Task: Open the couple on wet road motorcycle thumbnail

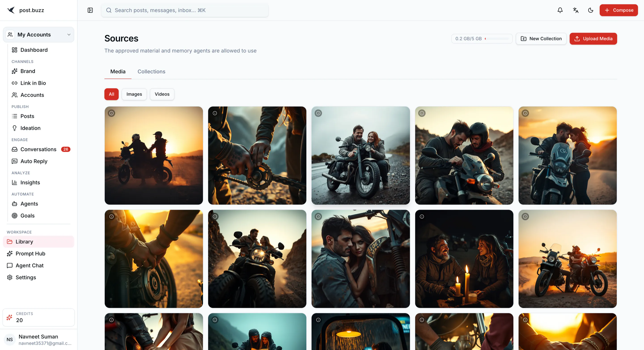Action: coord(360,155)
